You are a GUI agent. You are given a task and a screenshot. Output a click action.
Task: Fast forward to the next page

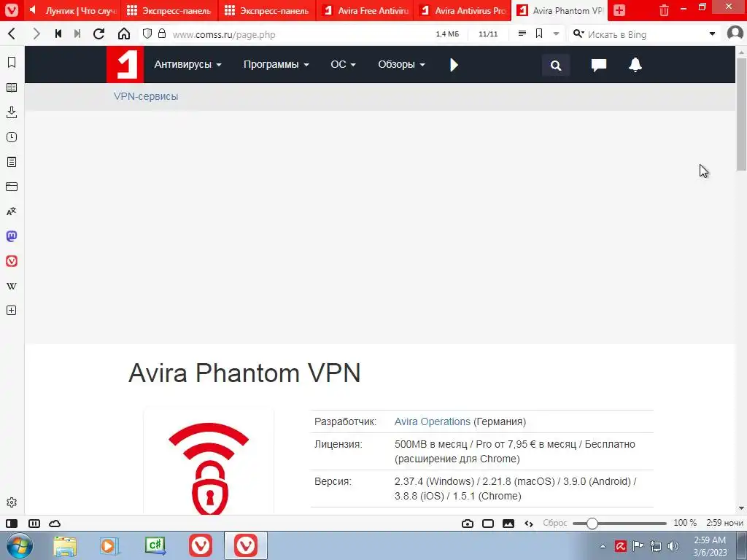(77, 34)
